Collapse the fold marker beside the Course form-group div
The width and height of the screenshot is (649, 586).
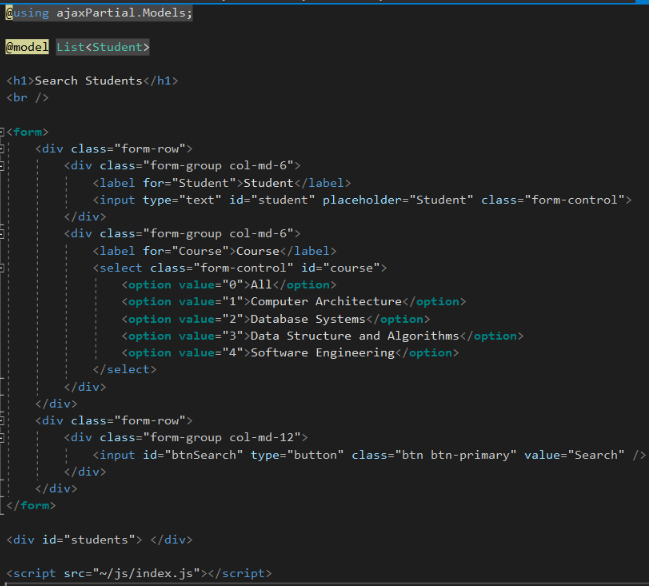1,234
